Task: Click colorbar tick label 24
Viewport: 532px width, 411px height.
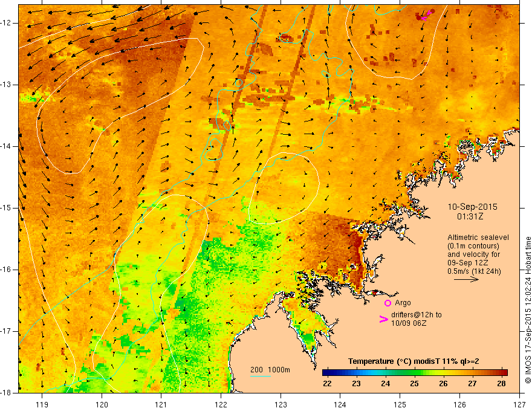Action: tap(386, 384)
